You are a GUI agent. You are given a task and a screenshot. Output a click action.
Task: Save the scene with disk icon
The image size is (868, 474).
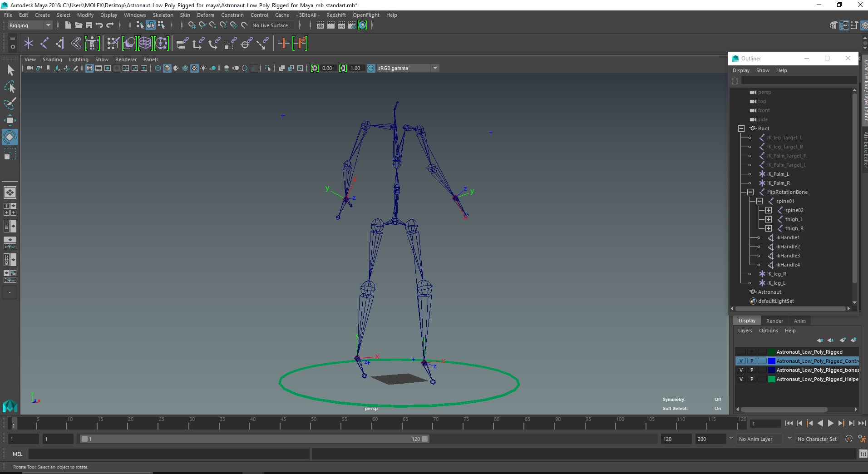click(89, 25)
